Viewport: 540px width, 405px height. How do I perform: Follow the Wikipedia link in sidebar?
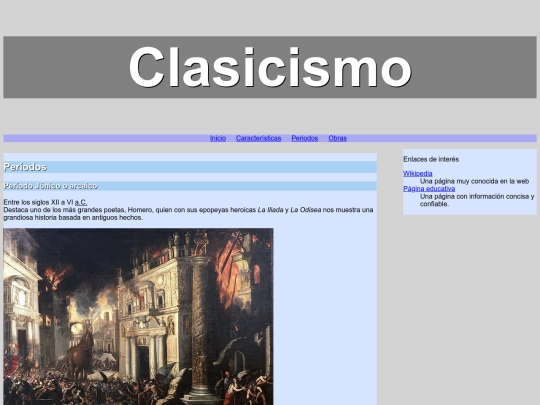pos(418,174)
